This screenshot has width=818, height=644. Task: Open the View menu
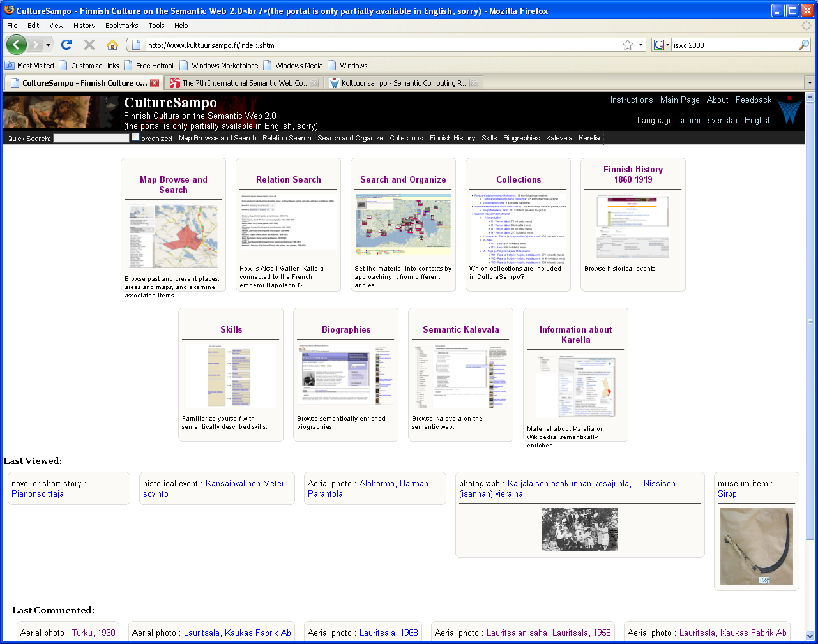tap(56, 26)
